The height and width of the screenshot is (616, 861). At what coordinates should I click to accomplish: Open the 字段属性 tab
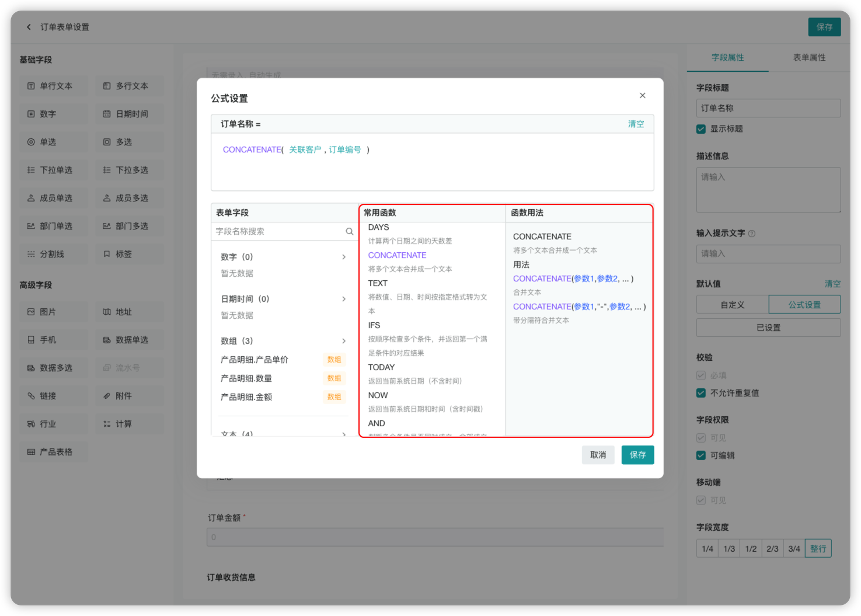coord(727,57)
